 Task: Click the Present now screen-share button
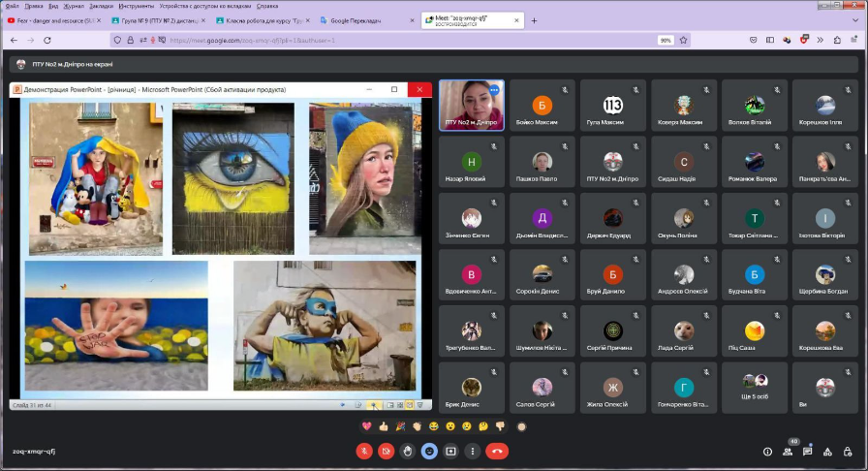click(450, 451)
